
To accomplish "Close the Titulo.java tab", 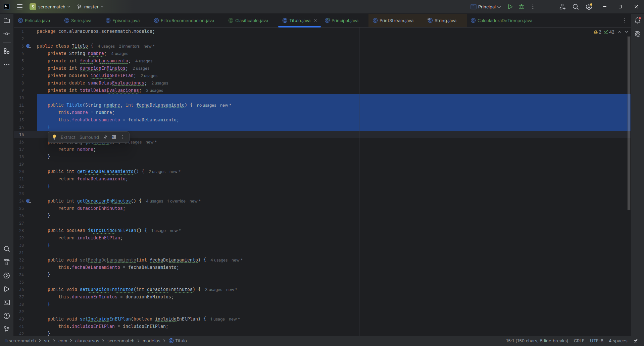I will click(x=315, y=20).
